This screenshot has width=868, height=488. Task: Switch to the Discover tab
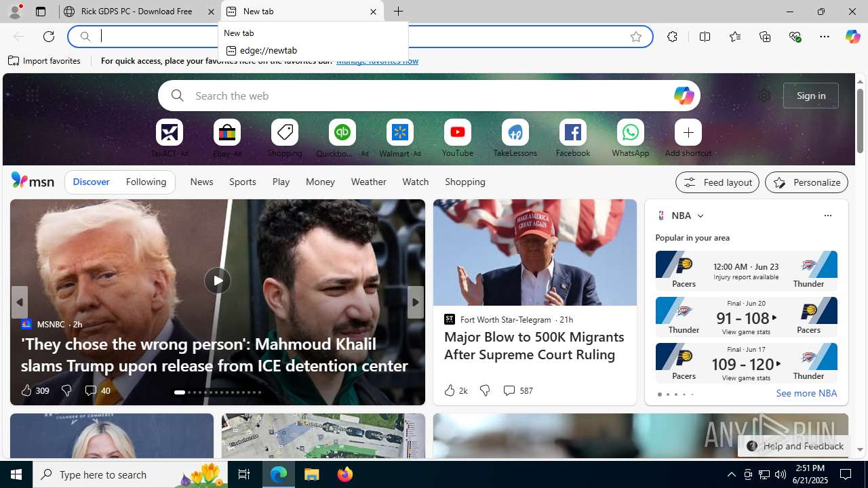click(91, 182)
